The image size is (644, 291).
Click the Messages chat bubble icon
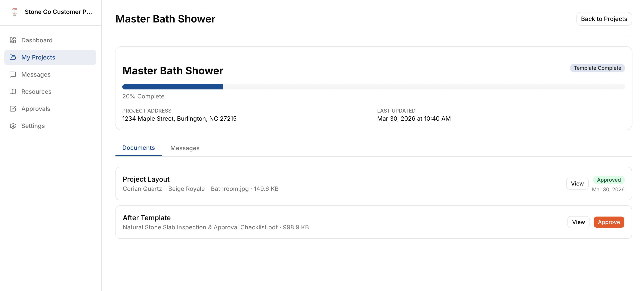13,74
